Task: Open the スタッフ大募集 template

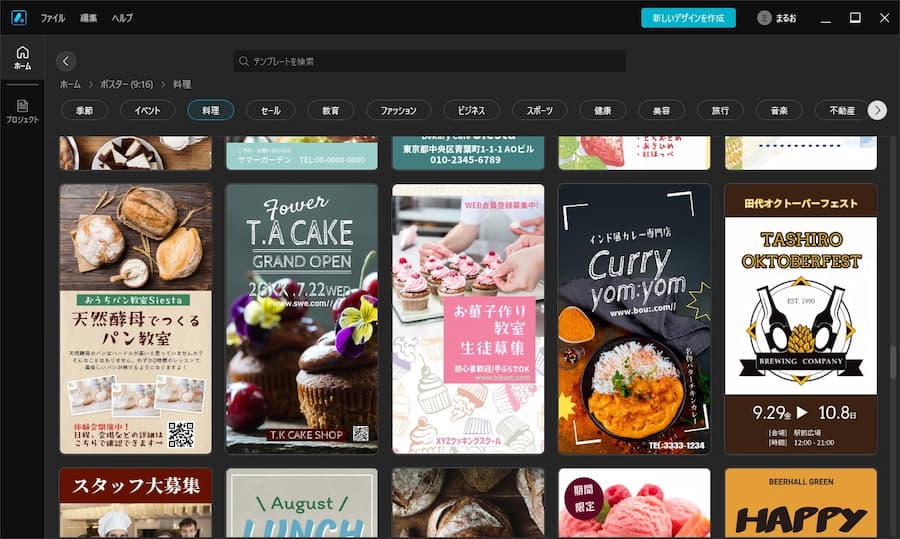Action: click(x=135, y=503)
